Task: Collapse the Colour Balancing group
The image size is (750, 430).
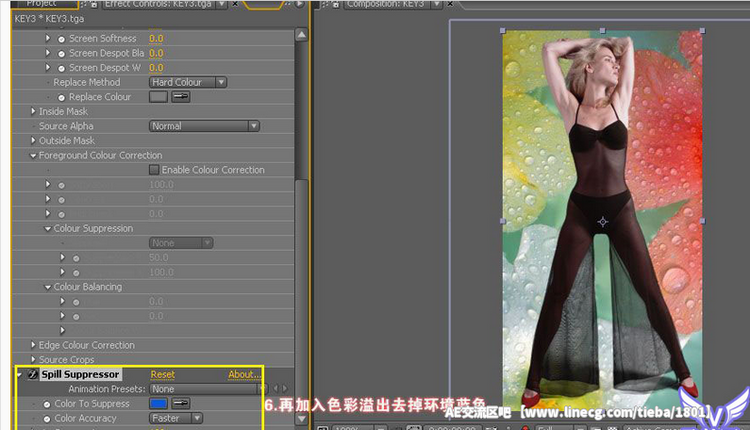Action: click(47, 287)
